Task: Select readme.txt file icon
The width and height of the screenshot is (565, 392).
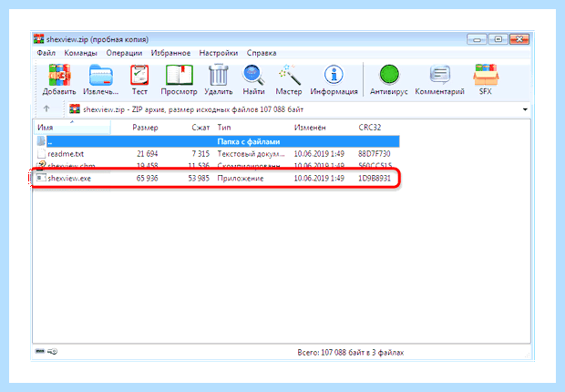Action: 41,154
